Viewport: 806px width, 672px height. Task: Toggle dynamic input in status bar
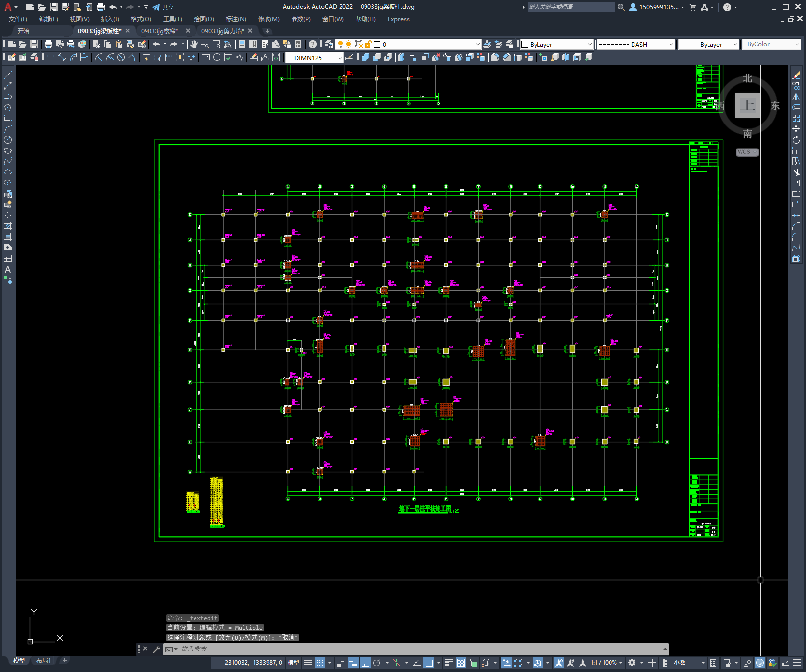[353, 663]
